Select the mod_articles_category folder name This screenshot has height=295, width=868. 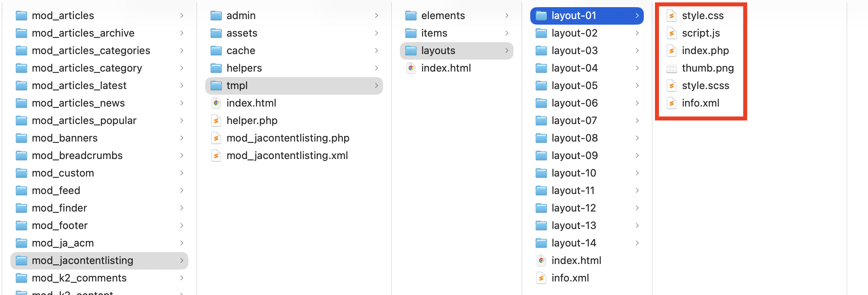[87, 68]
